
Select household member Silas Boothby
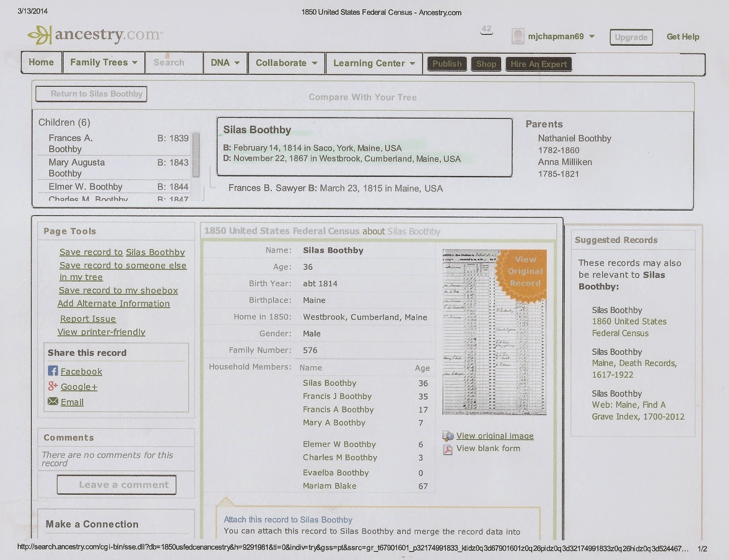click(x=329, y=383)
